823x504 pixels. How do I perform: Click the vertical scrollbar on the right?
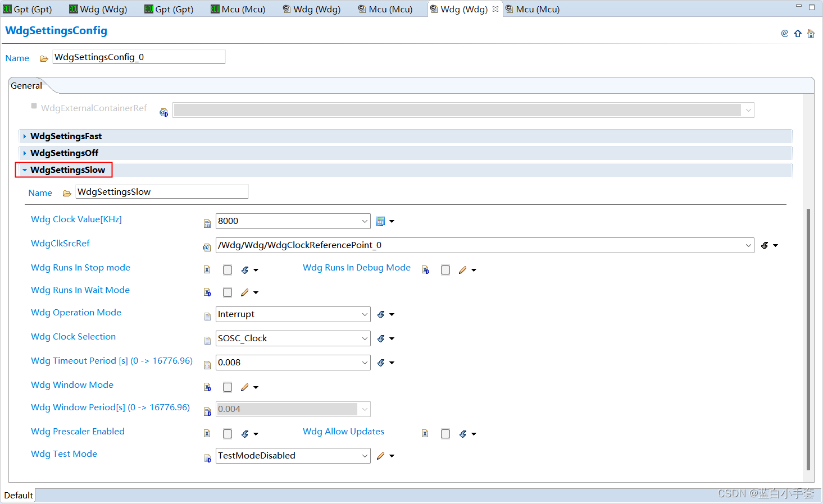pos(808,339)
